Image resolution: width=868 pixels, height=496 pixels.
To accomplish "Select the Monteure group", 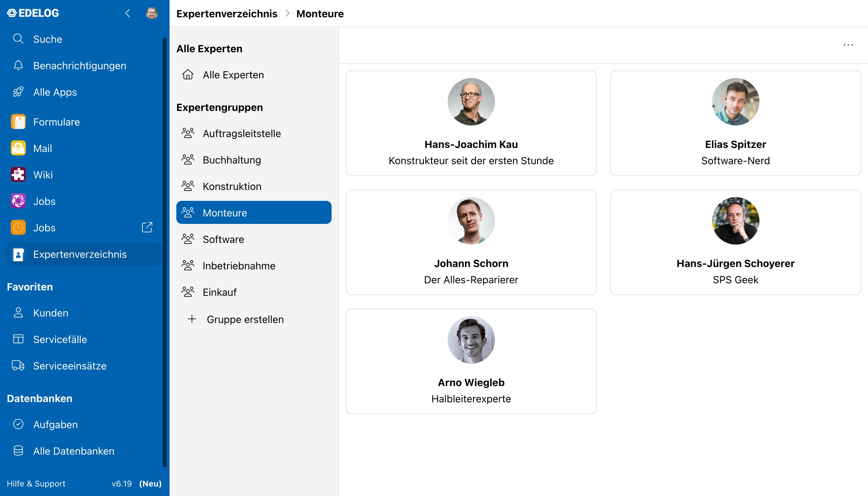I will coord(254,213).
